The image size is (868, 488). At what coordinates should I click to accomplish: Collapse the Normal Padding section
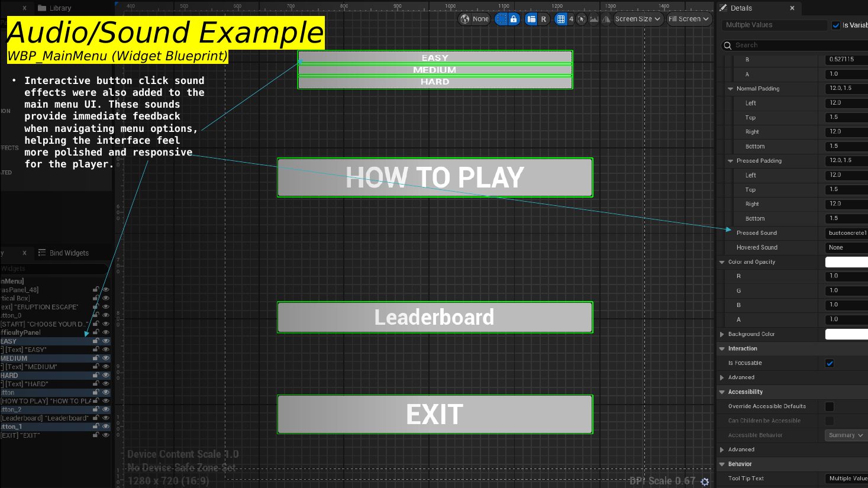tap(731, 89)
